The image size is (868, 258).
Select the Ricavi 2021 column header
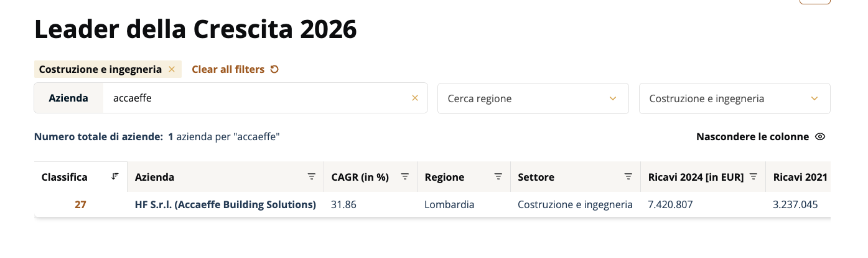(800, 177)
